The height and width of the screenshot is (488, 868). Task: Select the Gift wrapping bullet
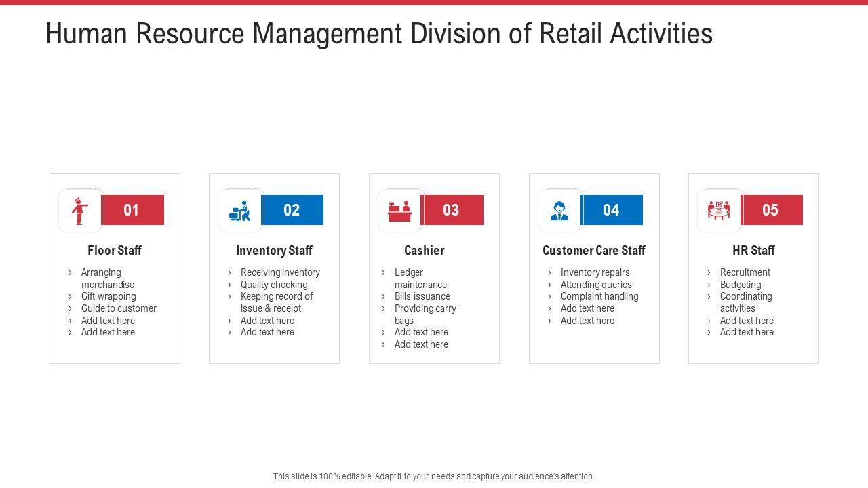tap(108, 296)
